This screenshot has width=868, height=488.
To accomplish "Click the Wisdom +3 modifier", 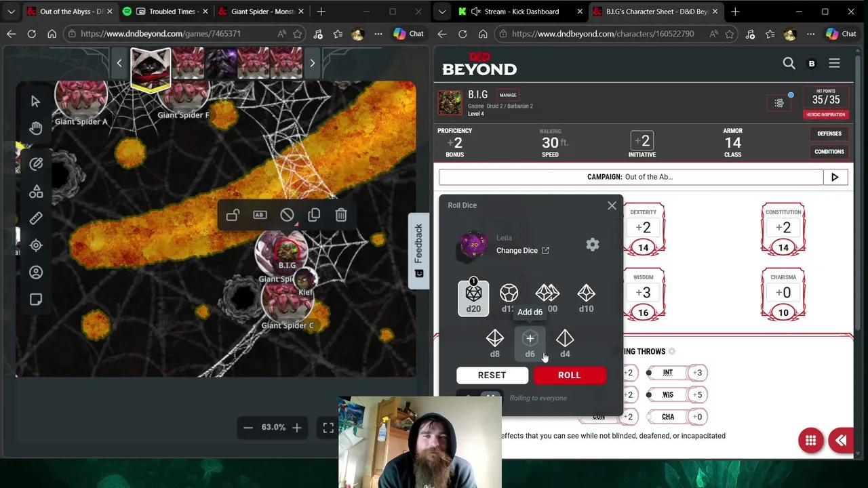I will (x=643, y=293).
